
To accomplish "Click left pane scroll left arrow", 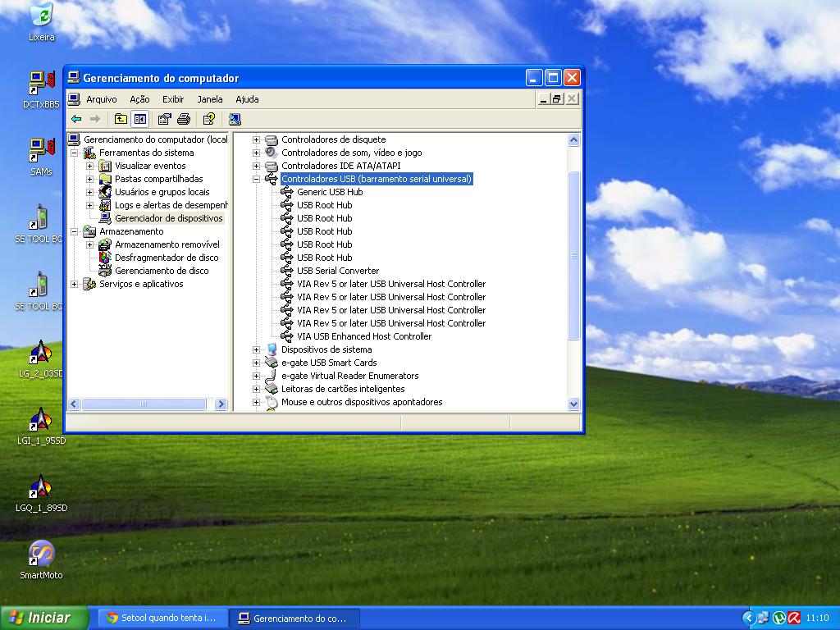I will click(x=74, y=404).
